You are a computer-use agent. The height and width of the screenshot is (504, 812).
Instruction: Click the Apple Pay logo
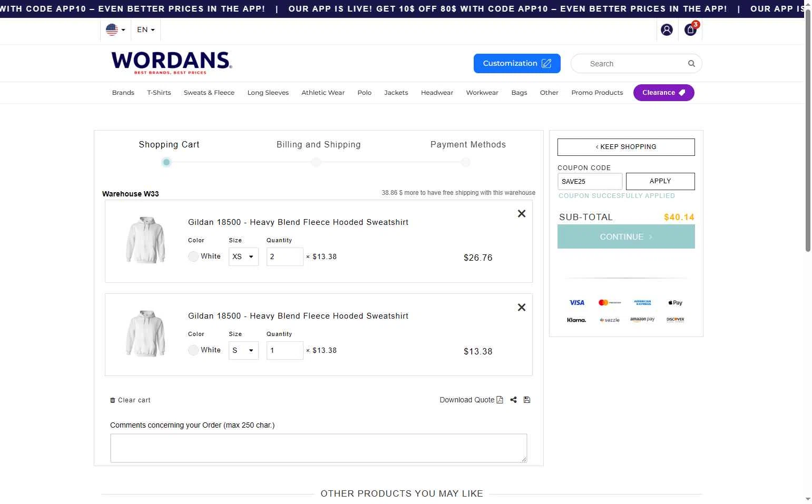pyautogui.click(x=675, y=302)
